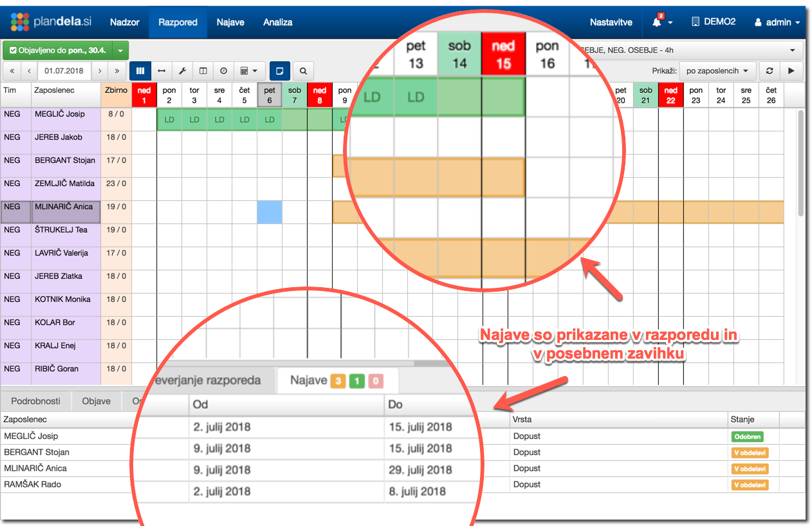Go to next period with single right arrow
This screenshot has height=526, width=812.
coord(100,71)
